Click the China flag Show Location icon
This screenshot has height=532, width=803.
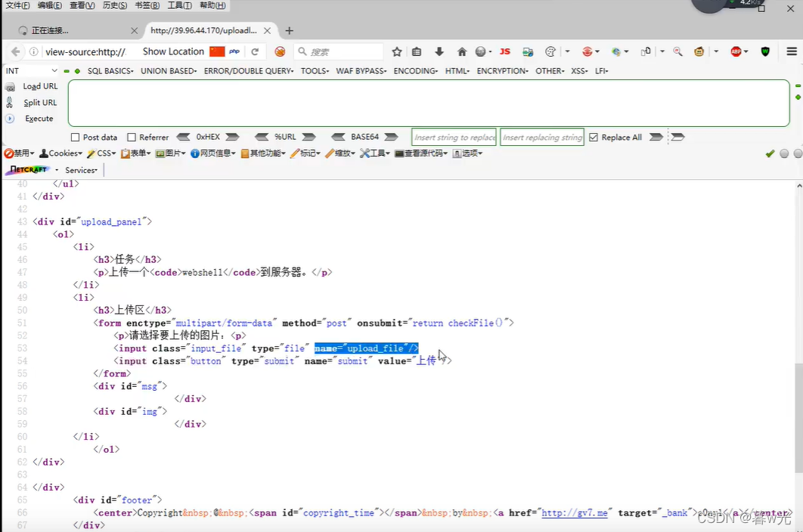click(217, 51)
